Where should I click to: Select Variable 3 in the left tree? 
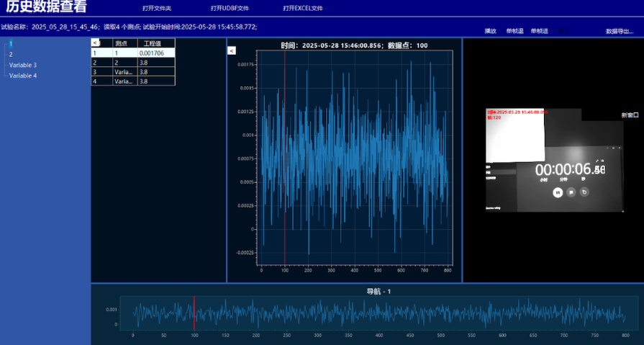point(23,65)
